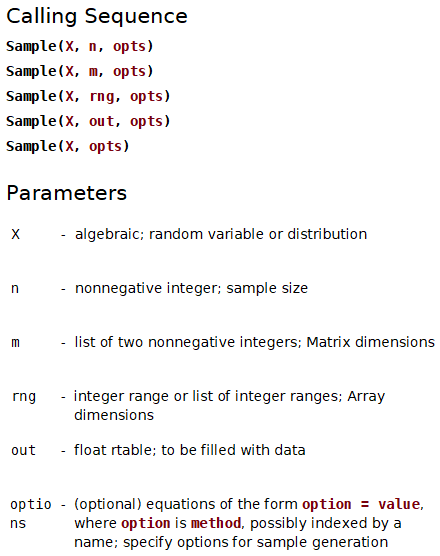The image size is (440, 556).
Task: Select the Sample(X, m, opts) calling sequence
Action: 80,71
